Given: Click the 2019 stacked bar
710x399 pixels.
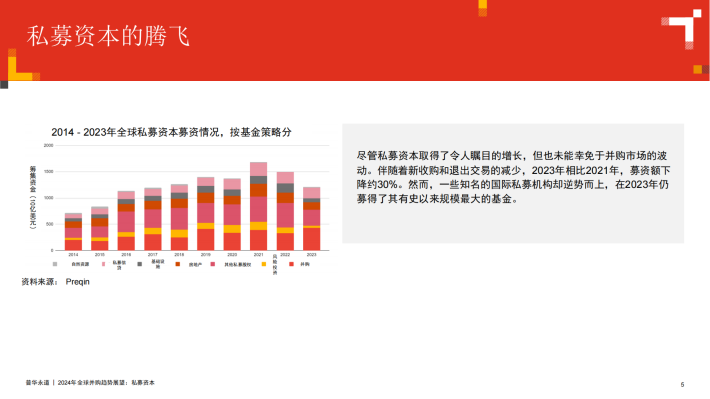Looking at the screenshot, I should pyautogui.click(x=206, y=214).
